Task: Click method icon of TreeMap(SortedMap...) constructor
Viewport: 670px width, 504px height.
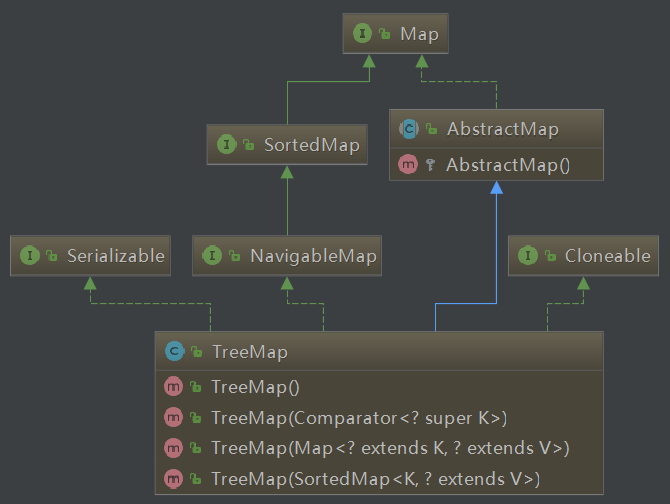Action: [x=173, y=479]
